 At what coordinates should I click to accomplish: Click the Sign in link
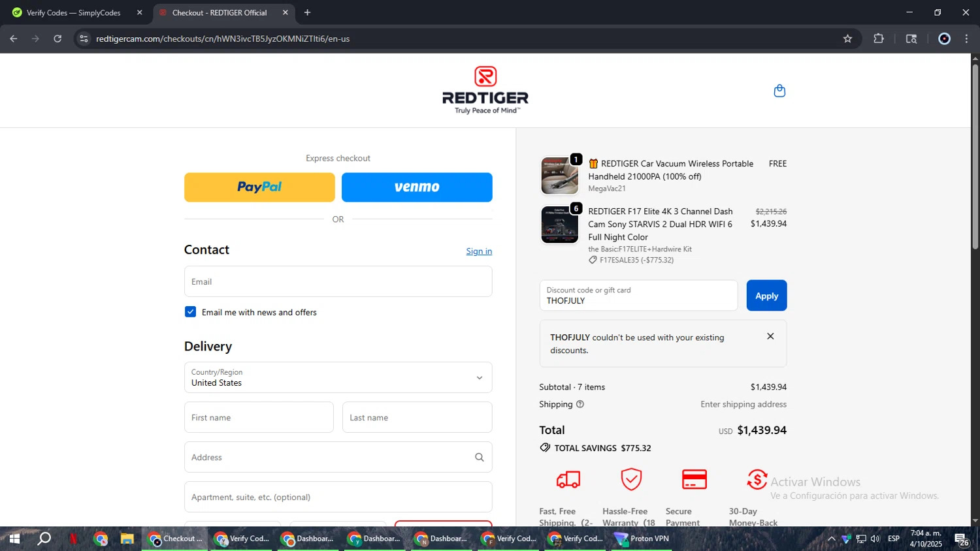[479, 251]
